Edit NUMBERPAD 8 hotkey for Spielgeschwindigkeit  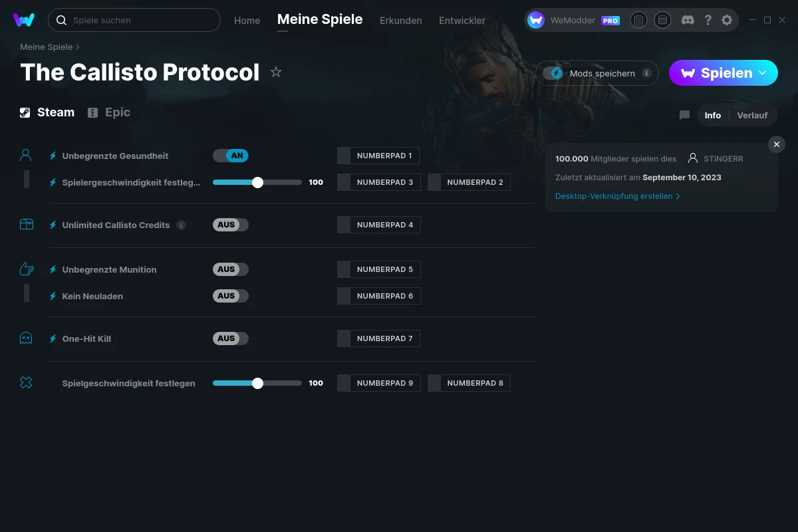[469, 383]
